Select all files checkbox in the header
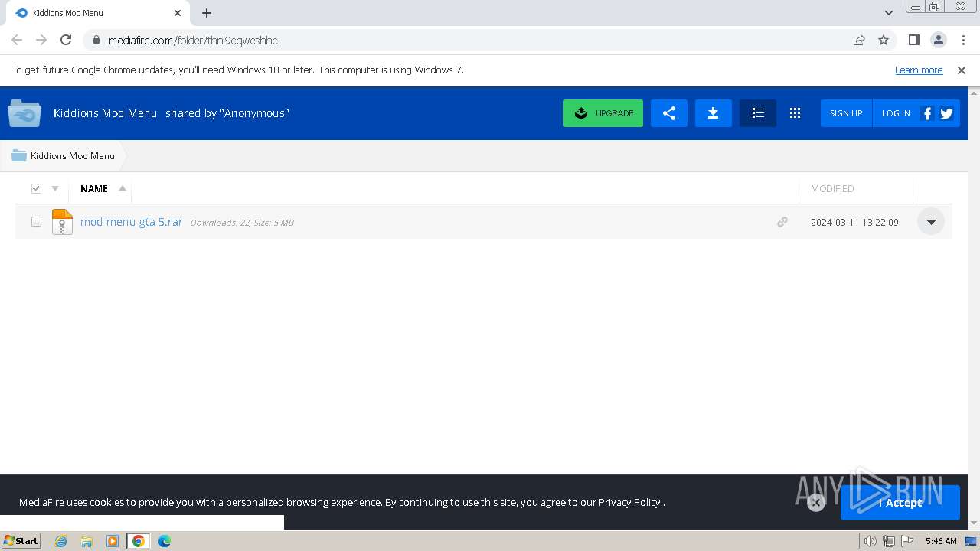Viewport: 980px width, 551px height. [36, 188]
